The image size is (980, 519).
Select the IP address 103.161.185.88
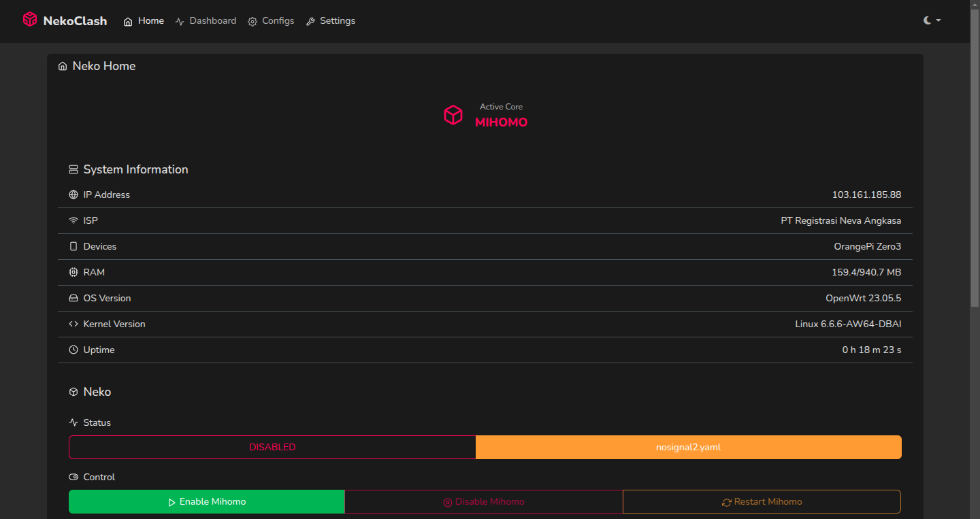pos(866,195)
